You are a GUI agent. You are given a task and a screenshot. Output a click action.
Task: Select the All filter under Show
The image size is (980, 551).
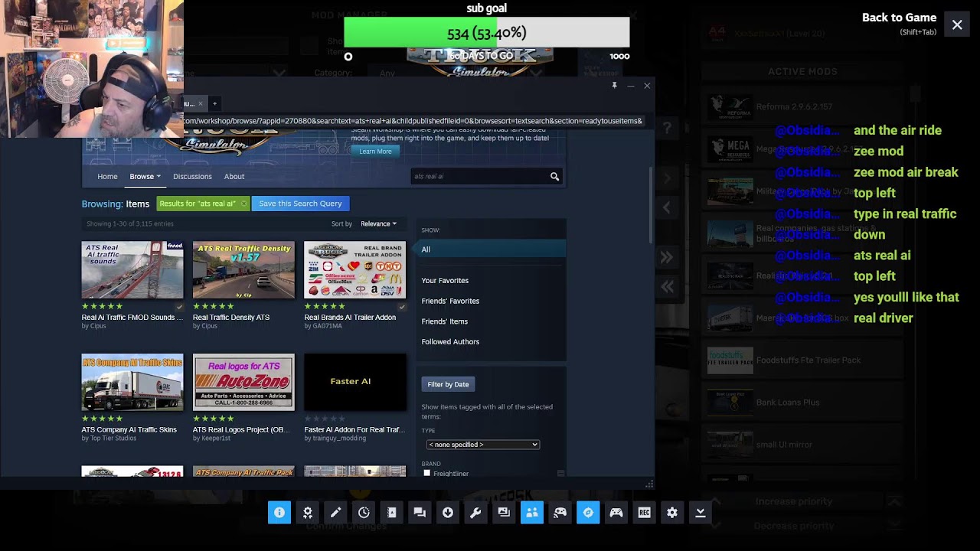pos(491,249)
